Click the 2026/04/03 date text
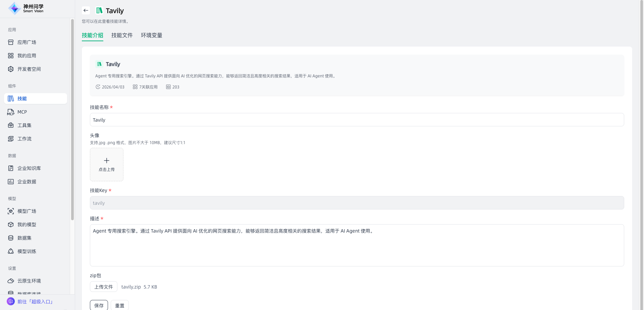Image resolution: width=644 pixels, height=310 pixels. pyautogui.click(x=113, y=87)
